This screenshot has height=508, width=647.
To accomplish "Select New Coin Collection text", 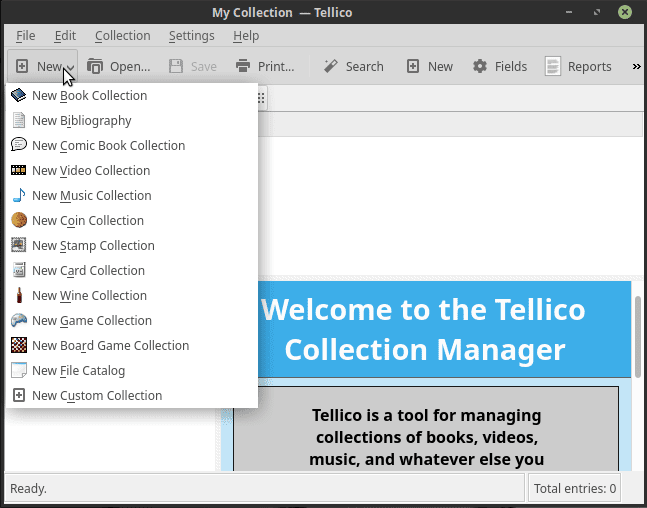I will pos(88,220).
